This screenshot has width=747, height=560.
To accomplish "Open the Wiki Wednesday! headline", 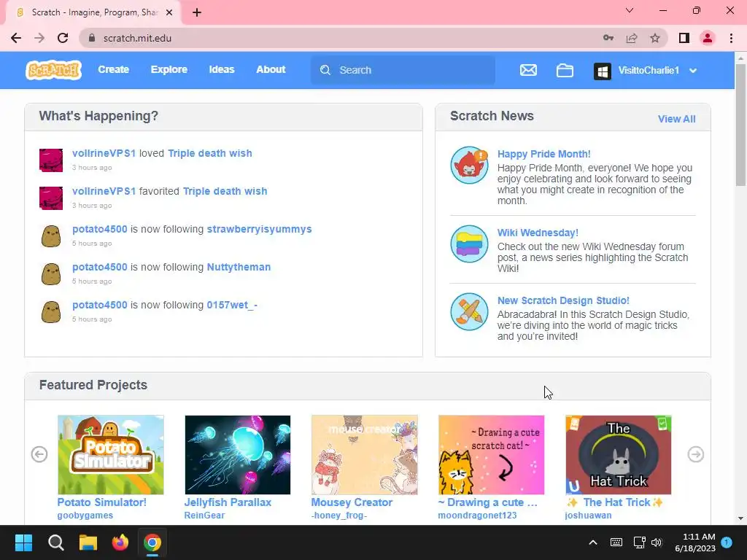I will coord(538,233).
